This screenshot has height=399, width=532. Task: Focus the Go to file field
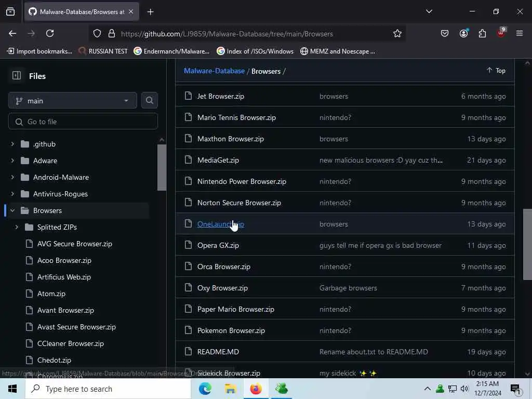tap(83, 122)
